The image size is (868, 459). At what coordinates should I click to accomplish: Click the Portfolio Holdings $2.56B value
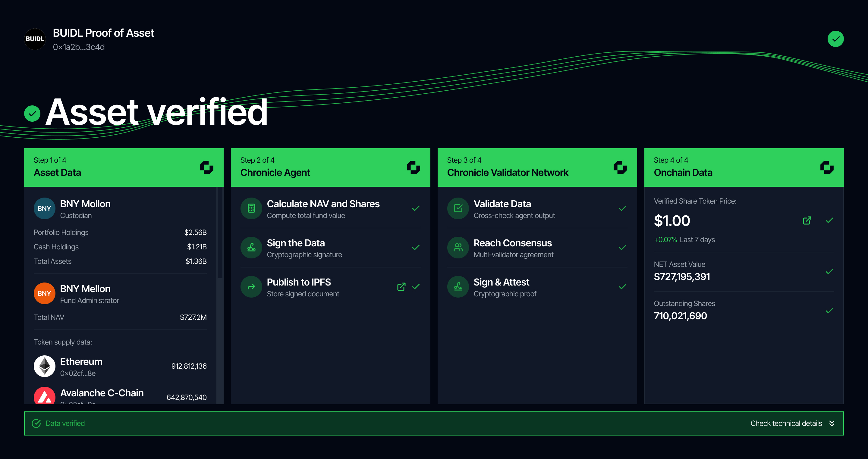(195, 233)
